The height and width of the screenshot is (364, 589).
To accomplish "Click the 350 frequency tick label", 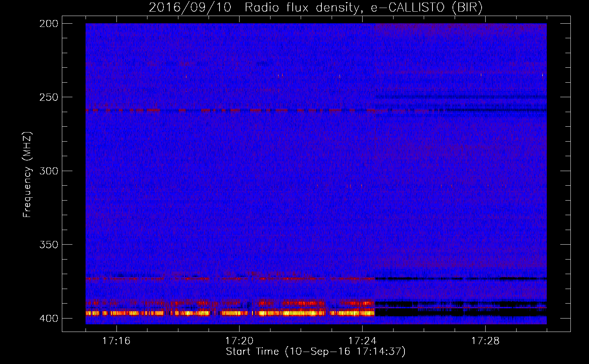I will point(48,245).
